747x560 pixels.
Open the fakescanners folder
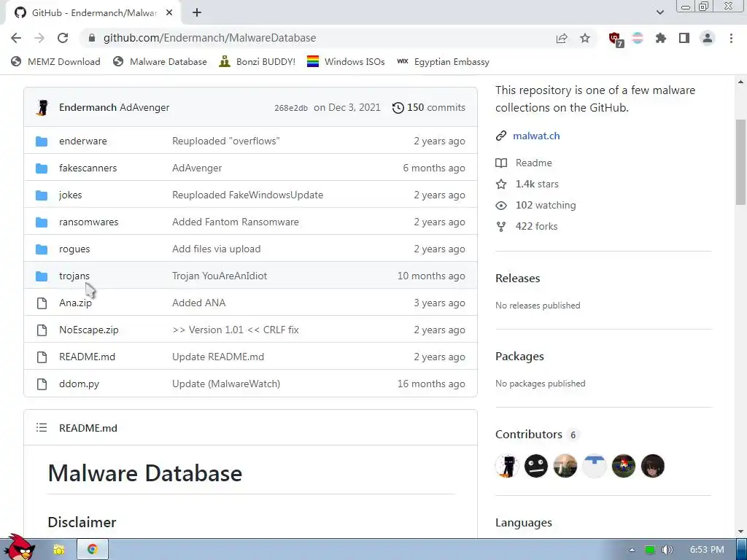point(88,168)
